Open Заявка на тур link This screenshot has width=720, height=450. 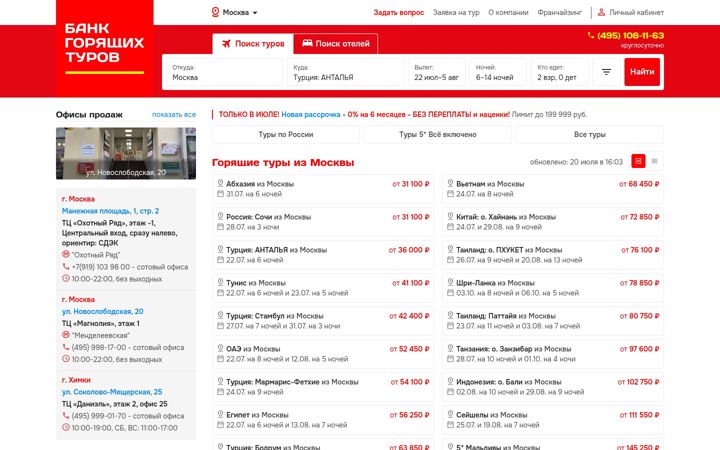pos(456,12)
